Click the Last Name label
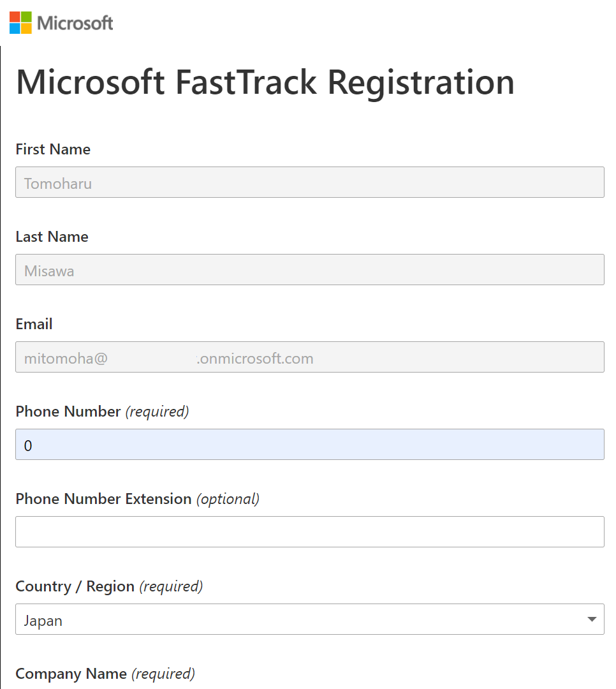 pos(52,237)
